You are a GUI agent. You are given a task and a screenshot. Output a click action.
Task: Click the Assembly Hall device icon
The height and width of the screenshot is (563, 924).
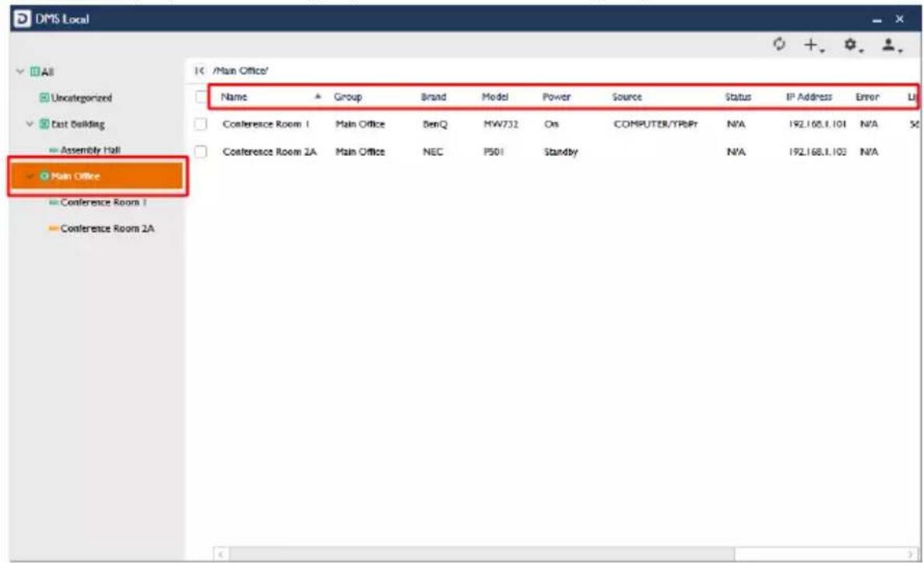coord(54,151)
